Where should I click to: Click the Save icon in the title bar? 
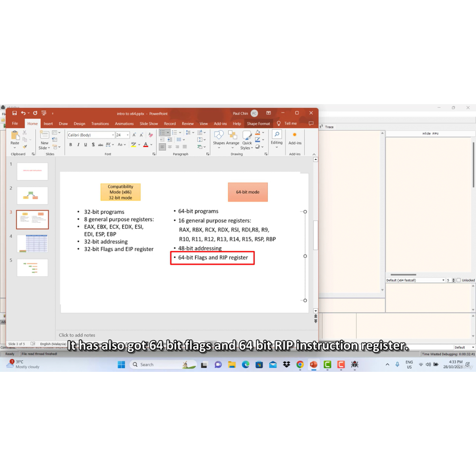[14, 113]
